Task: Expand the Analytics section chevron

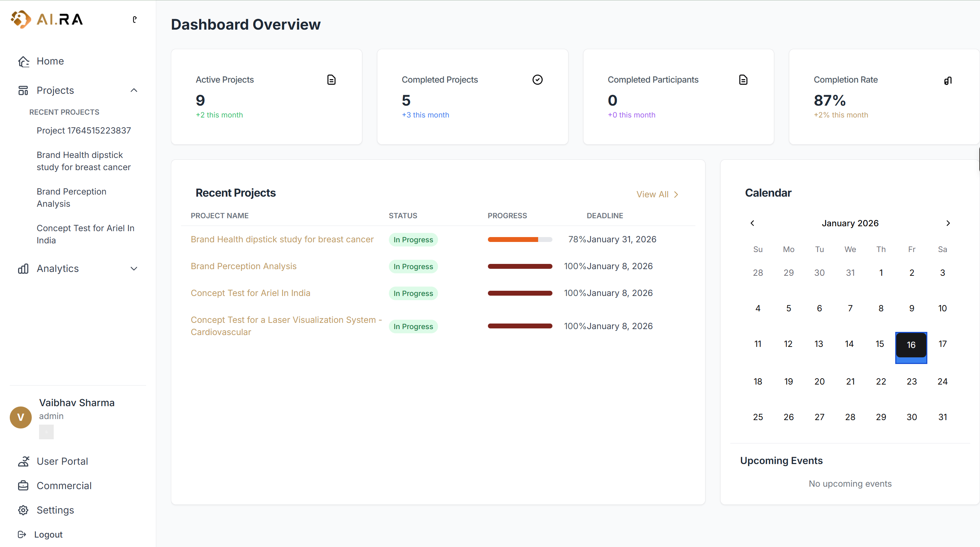Action: pyautogui.click(x=134, y=269)
